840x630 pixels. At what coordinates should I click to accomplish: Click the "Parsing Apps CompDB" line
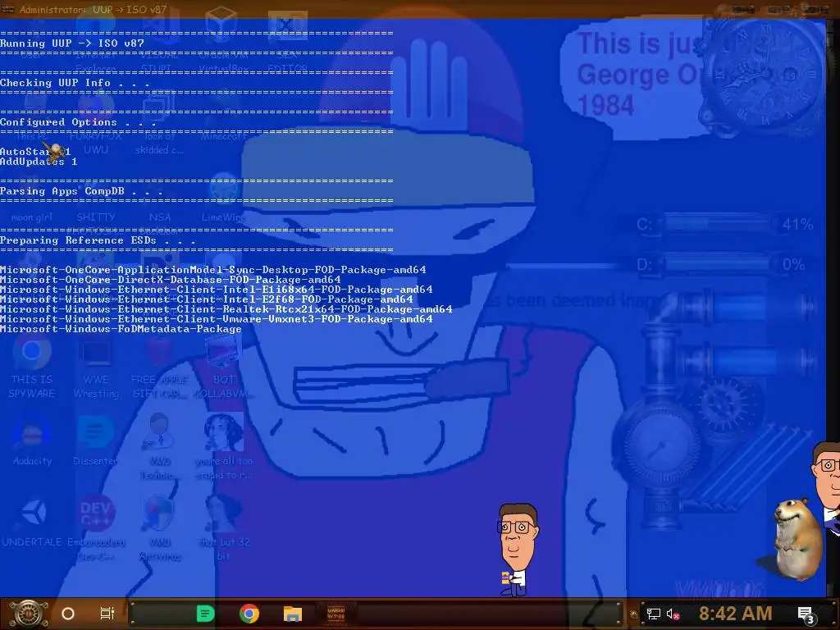click(81, 191)
